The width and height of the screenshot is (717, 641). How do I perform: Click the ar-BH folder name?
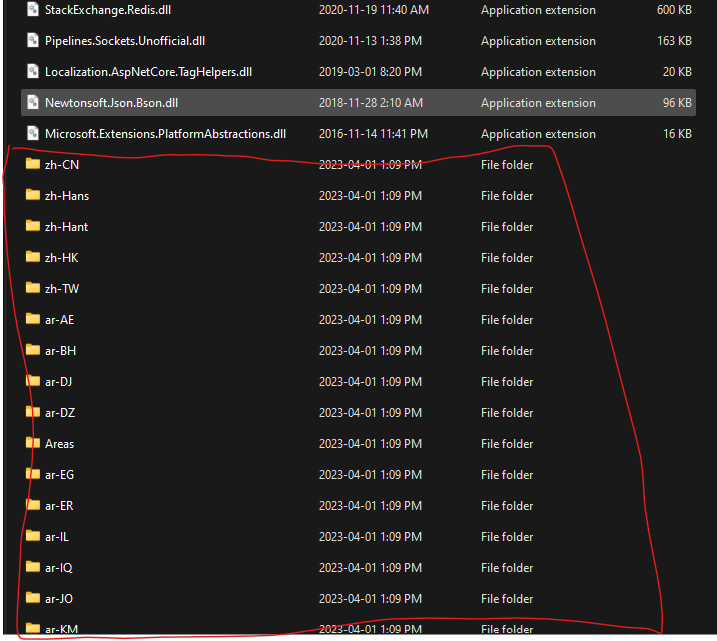coord(60,351)
